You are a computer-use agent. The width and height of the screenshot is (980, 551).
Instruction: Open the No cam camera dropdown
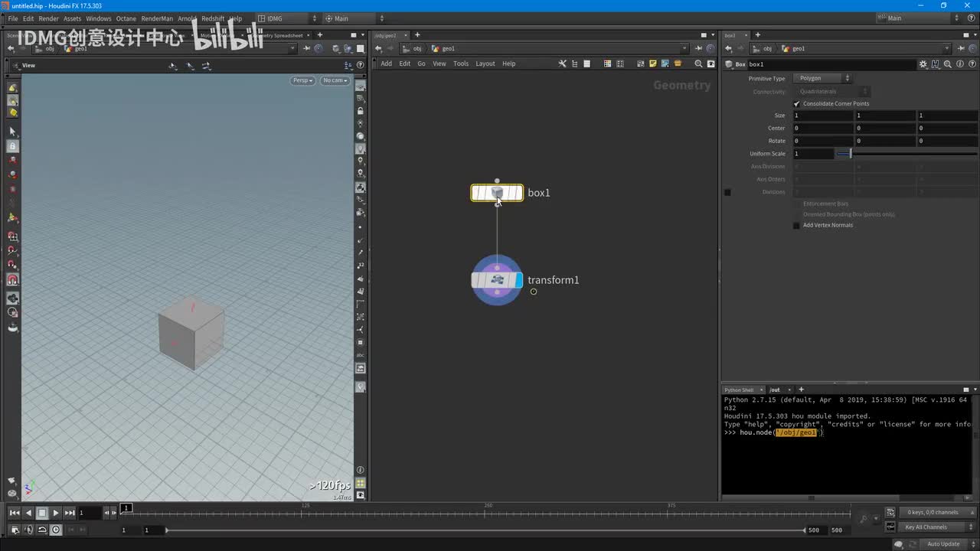click(335, 80)
